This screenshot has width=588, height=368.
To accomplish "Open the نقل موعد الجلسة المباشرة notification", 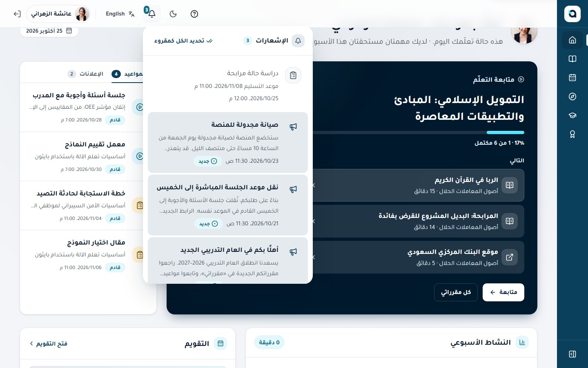I will pos(228,205).
